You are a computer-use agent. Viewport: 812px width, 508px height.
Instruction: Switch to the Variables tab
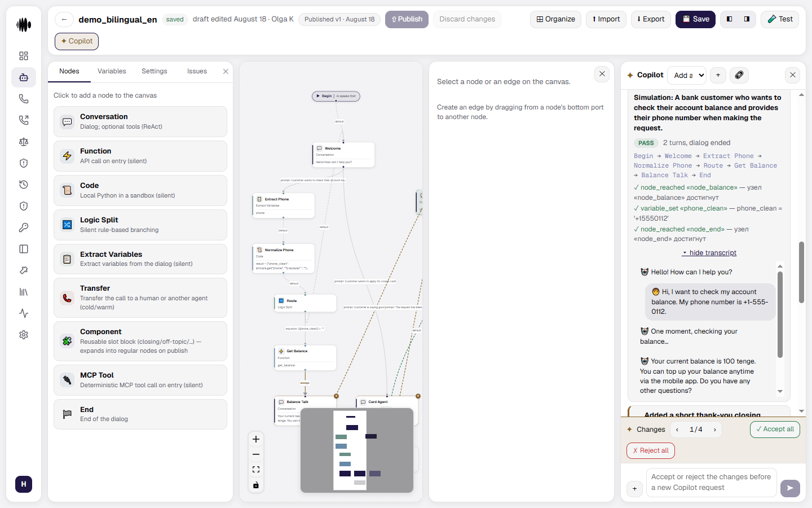(x=112, y=71)
